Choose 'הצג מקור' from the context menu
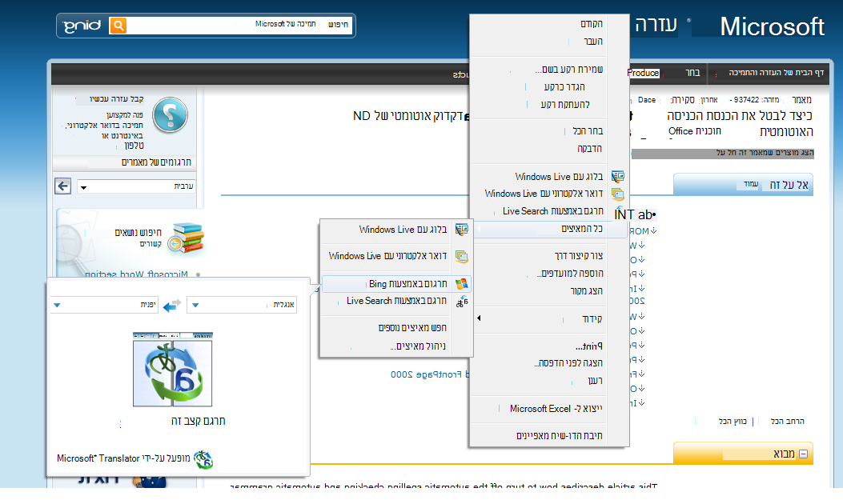843x504 pixels. [589, 290]
